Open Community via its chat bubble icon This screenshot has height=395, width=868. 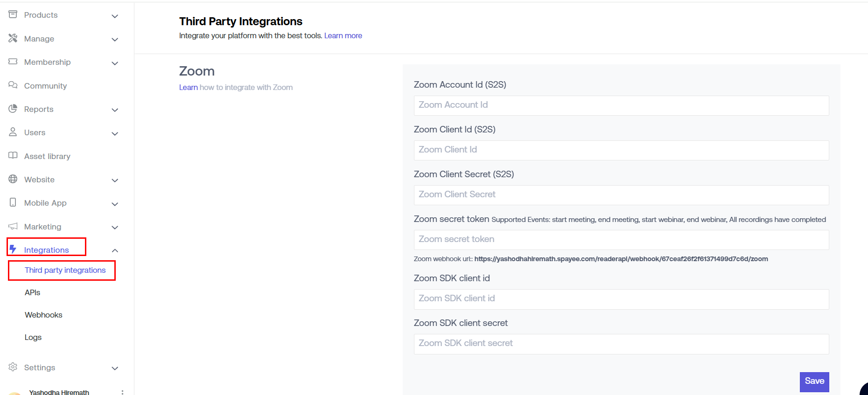pyautogui.click(x=13, y=85)
